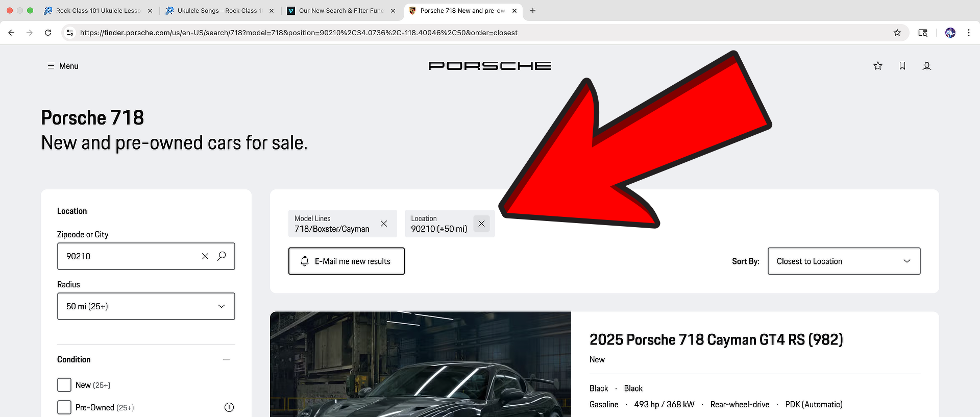This screenshot has width=980, height=417.
Task: Bookmark this page with browser star
Action: (897, 33)
